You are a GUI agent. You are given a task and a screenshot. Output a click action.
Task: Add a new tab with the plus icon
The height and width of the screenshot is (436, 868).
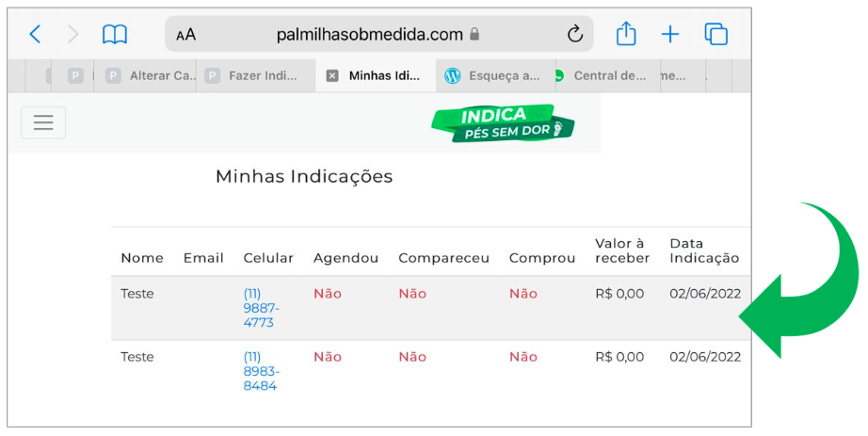point(670,34)
